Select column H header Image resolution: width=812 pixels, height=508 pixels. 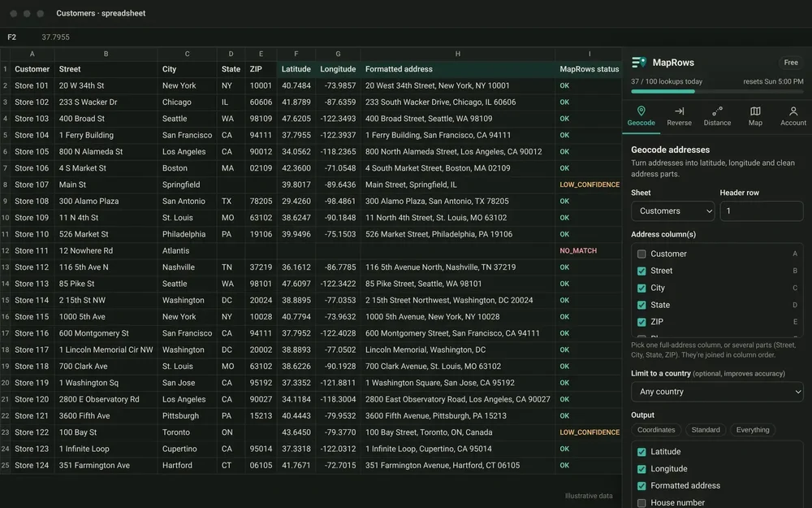[458, 54]
